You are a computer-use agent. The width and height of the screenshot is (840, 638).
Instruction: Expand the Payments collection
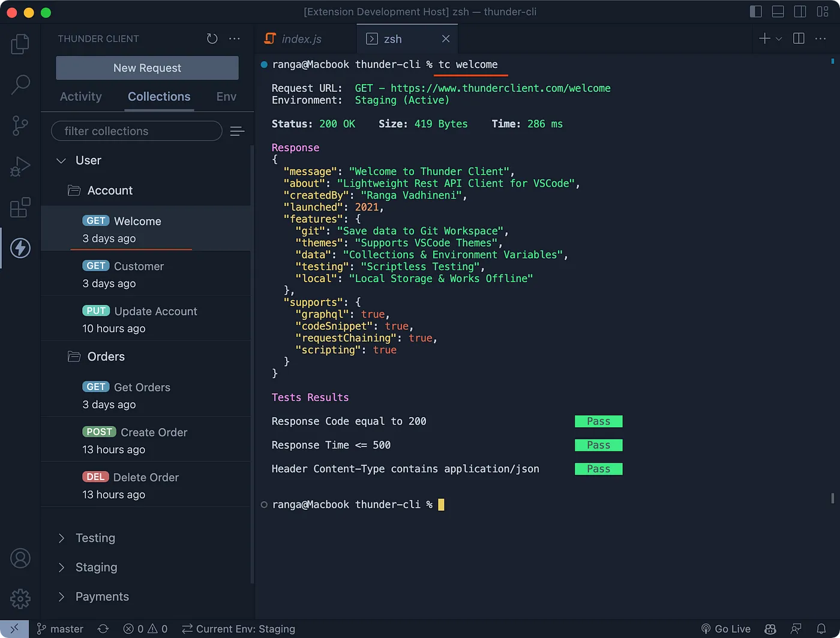[61, 597]
